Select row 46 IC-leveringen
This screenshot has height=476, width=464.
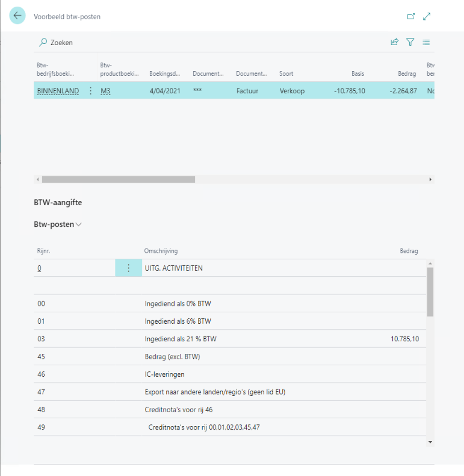point(164,374)
